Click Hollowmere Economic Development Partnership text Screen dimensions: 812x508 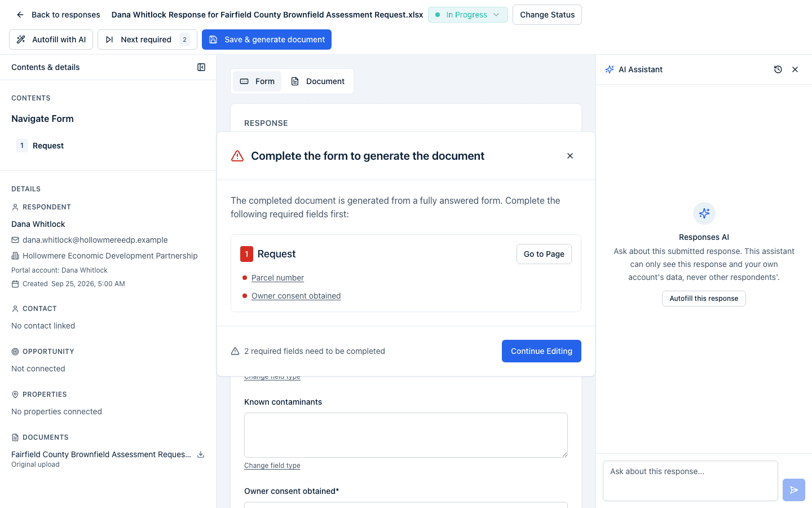110,256
